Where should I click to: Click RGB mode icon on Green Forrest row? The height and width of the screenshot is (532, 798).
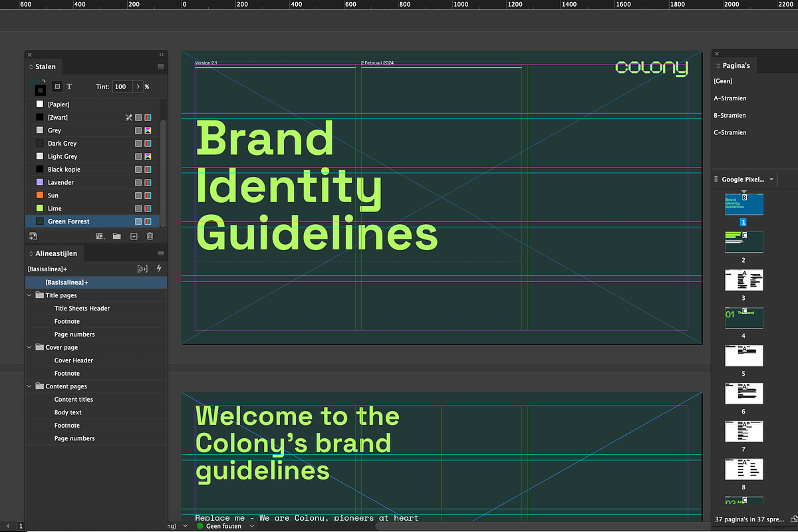tap(148, 221)
